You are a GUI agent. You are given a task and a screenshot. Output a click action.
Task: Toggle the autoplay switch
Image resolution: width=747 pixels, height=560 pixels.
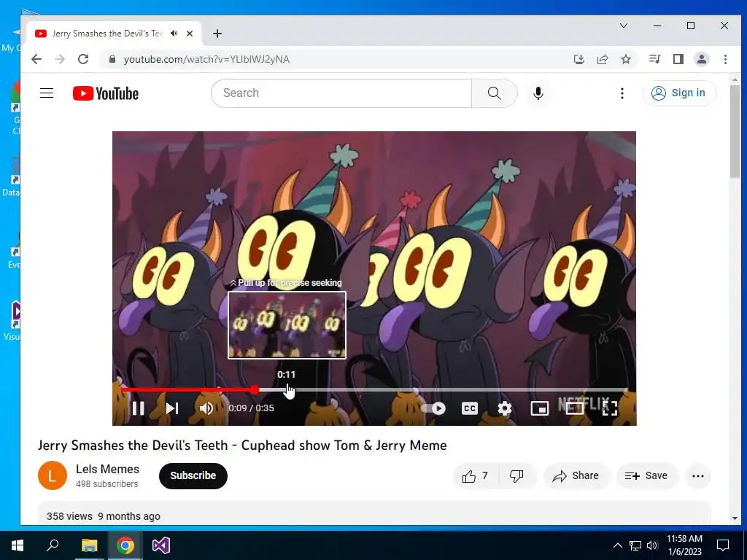click(x=433, y=408)
